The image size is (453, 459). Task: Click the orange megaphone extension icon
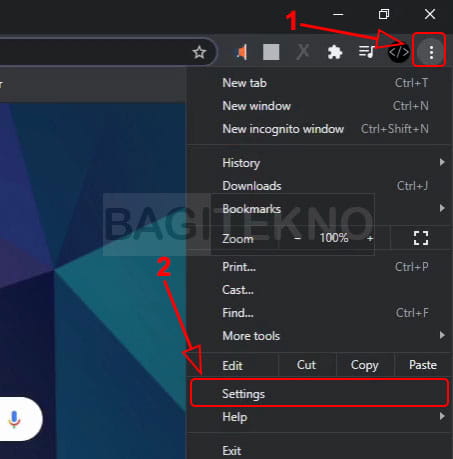pyautogui.click(x=242, y=52)
